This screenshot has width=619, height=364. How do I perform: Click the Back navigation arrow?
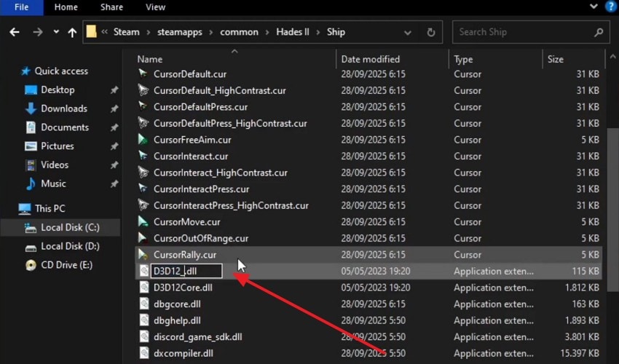coord(15,32)
